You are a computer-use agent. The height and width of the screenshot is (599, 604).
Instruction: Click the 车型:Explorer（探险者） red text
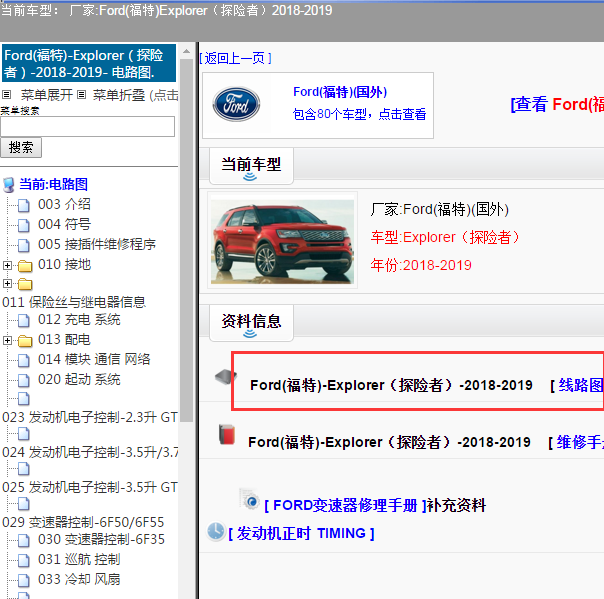pyautogui.click(x=445, y=237)
